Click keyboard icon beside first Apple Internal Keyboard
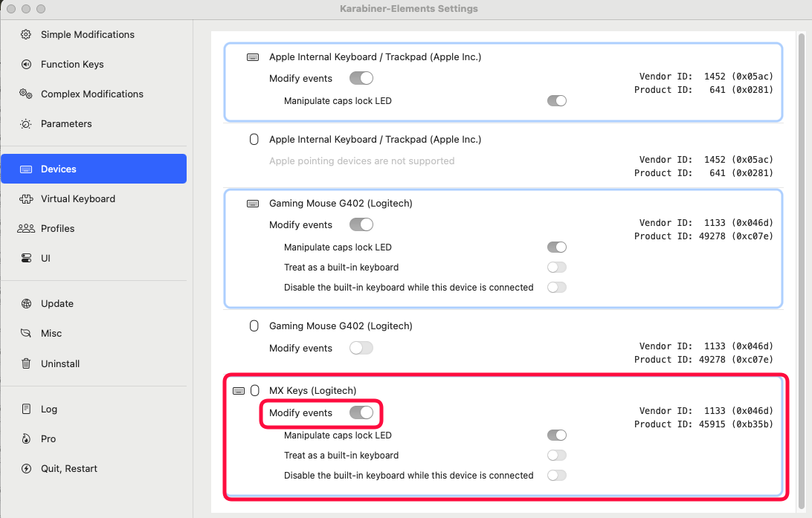The height and width of the screenshot is (518, 812). 253,57
